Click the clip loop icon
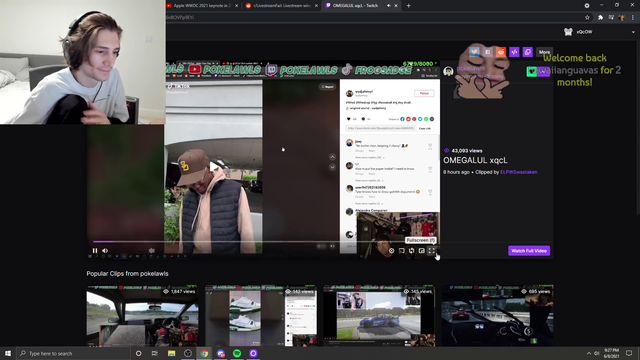This screenshot has height=360, width=640. 411,251
